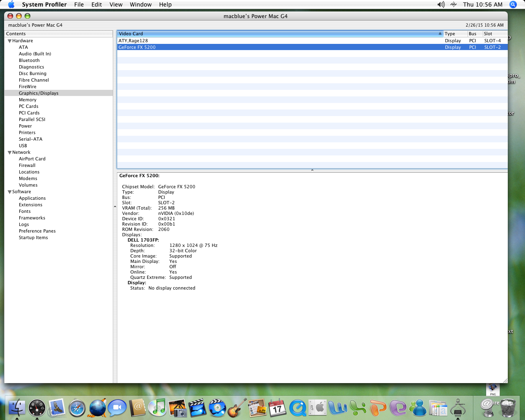The image size is (525, 420).
Task: Click the @ spring website icon in Dock
Action: (x=488, y=408)
